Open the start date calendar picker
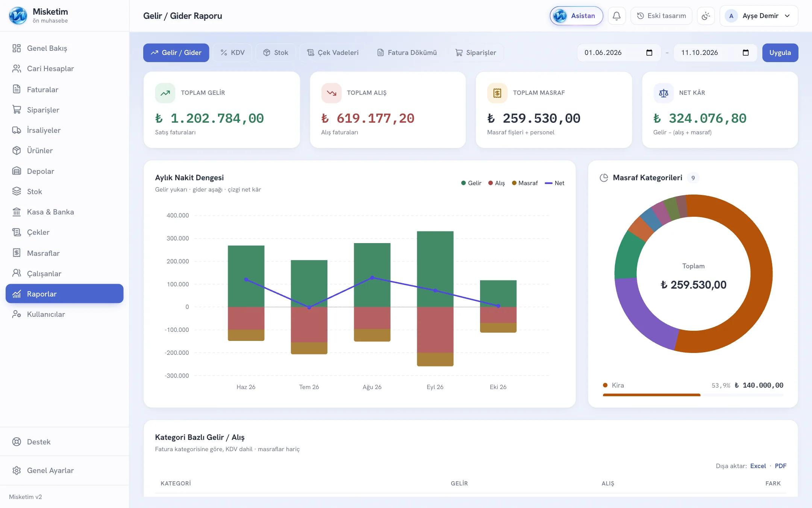Screen dimensions: 812x508 pos(649,53)
